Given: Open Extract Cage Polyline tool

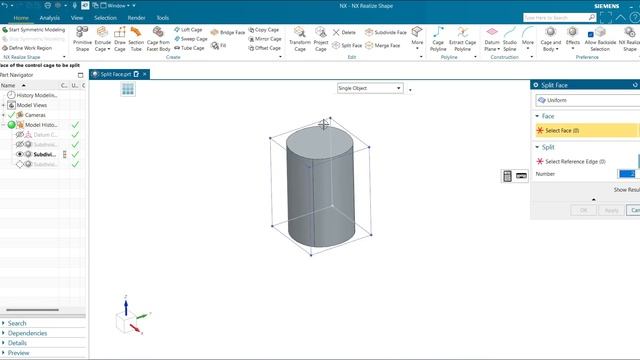Looking at the screenshot, I should tap(462, 39).
